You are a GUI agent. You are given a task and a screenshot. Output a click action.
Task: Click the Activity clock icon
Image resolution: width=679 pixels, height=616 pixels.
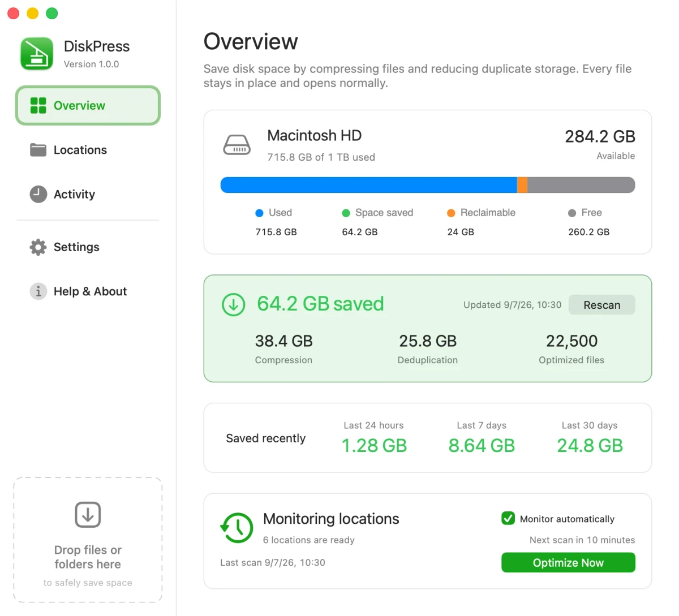[x=38, y=194]
